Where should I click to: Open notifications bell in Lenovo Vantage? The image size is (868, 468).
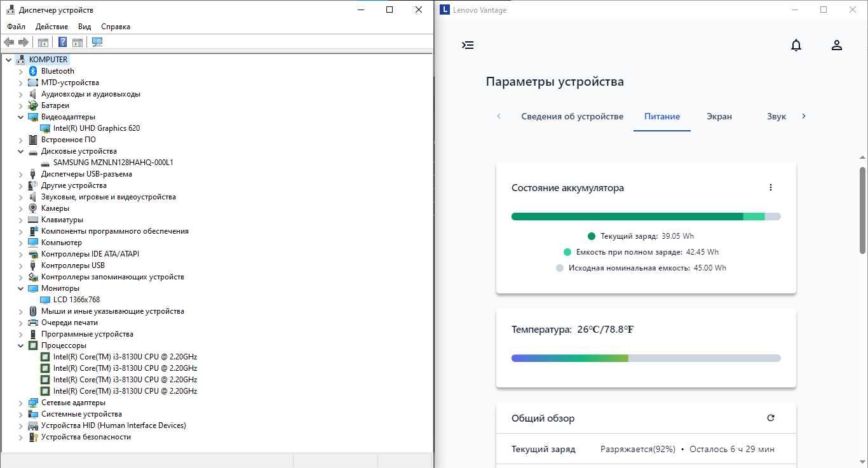pyautogui.click(x=796, y=45)
